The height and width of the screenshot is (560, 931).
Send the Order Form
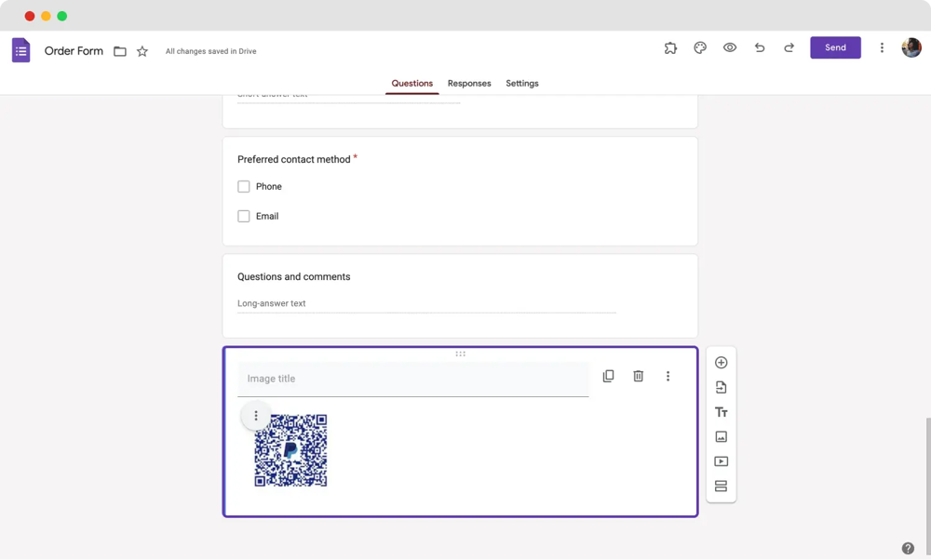(835, 47)
